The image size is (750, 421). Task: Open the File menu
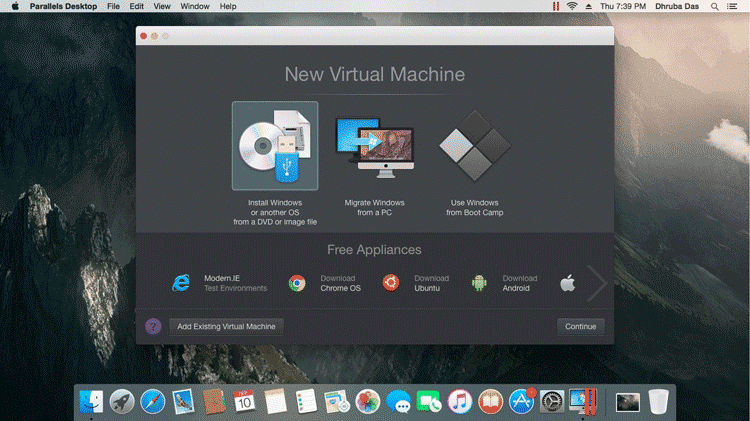(113, 6)
